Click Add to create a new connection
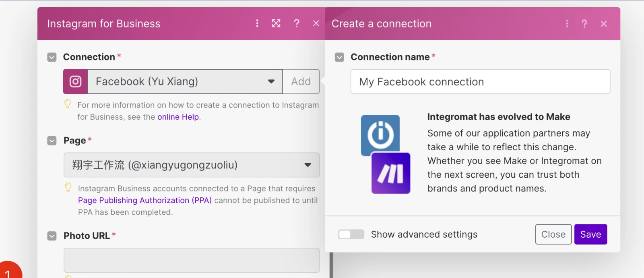This screenshot has height=278, width=644. point(301,82)
